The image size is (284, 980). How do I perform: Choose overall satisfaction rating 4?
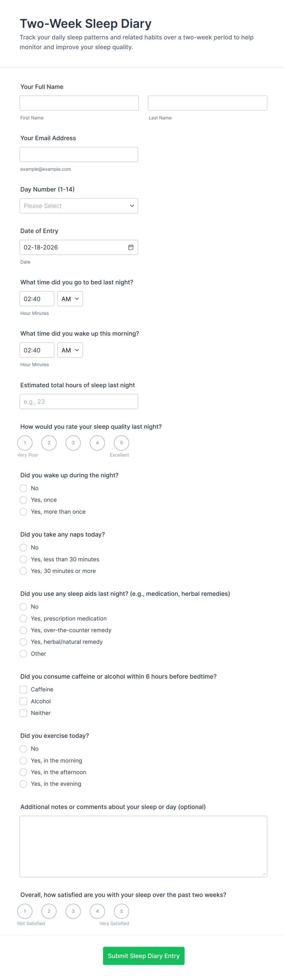[97, 911]
